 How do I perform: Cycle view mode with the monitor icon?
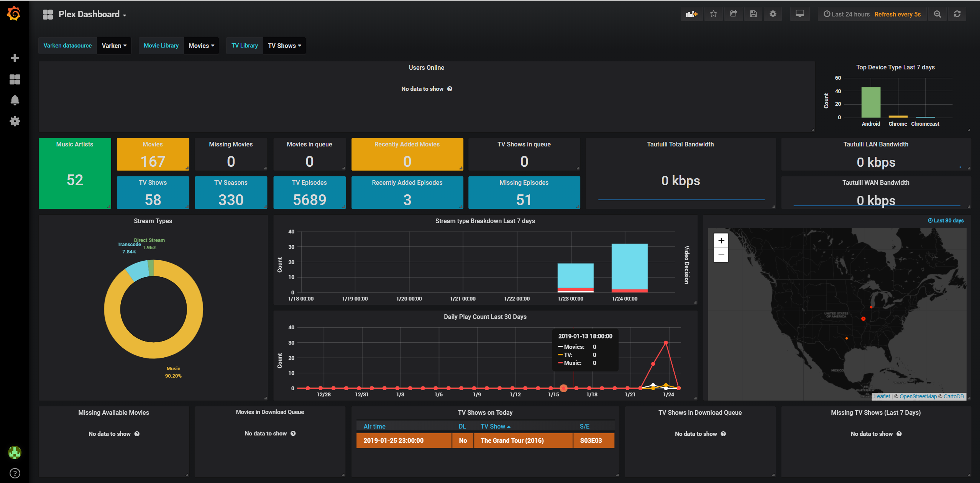coord(800,14)
